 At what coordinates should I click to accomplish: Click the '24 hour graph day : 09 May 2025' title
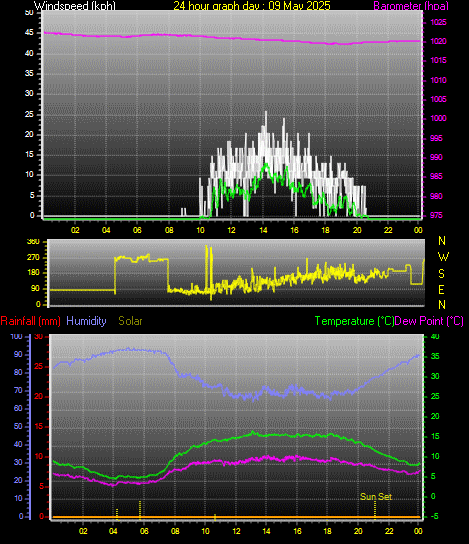coord(252,6)
